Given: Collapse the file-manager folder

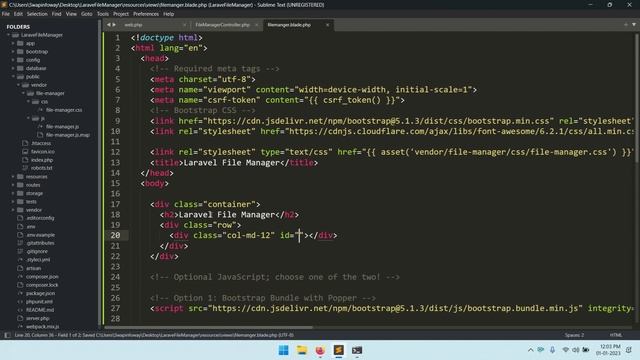Looking at the screenshot, I should [x=23, y=93].
